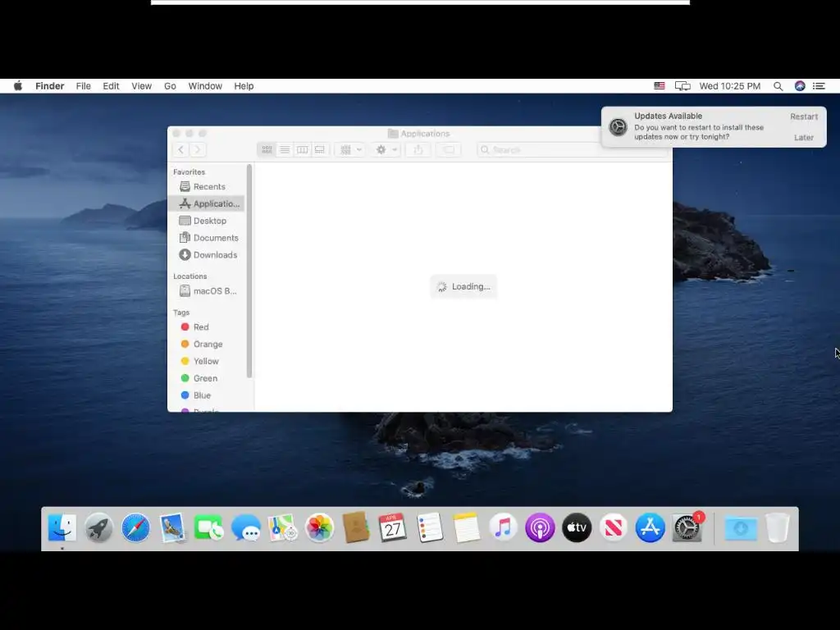The width and height of the screenshot is (840, 630).
Task: Open Contacts book icon in Dock
Action: click(x=356, y=527)
